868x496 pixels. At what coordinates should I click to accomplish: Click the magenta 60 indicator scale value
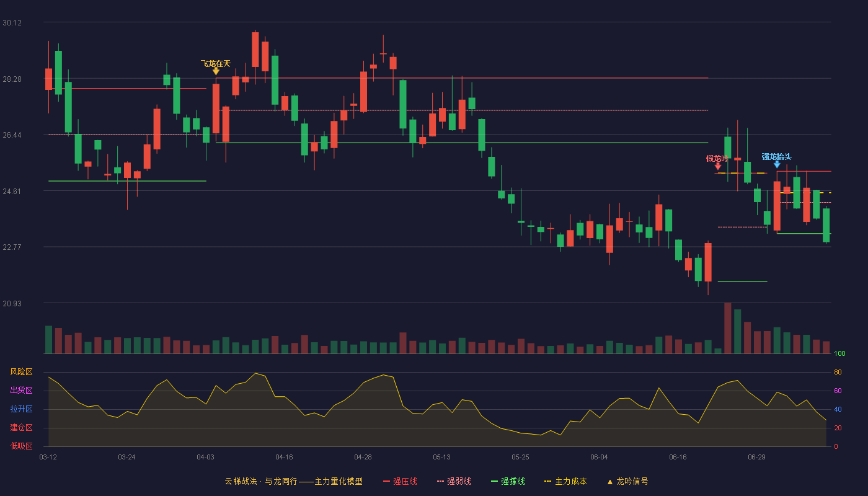(x=838, y=391)
